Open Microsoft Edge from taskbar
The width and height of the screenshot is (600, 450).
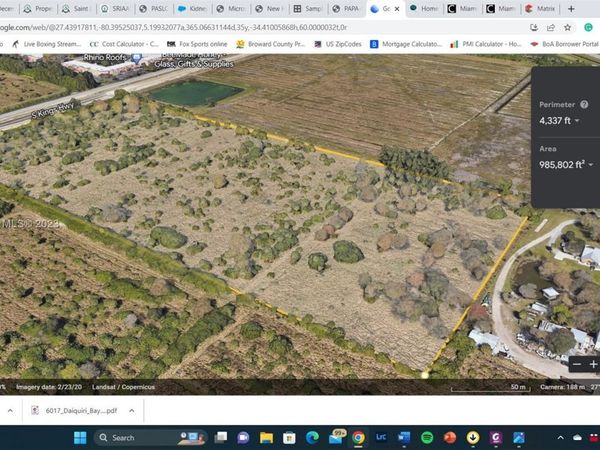[x=312, y=438]
